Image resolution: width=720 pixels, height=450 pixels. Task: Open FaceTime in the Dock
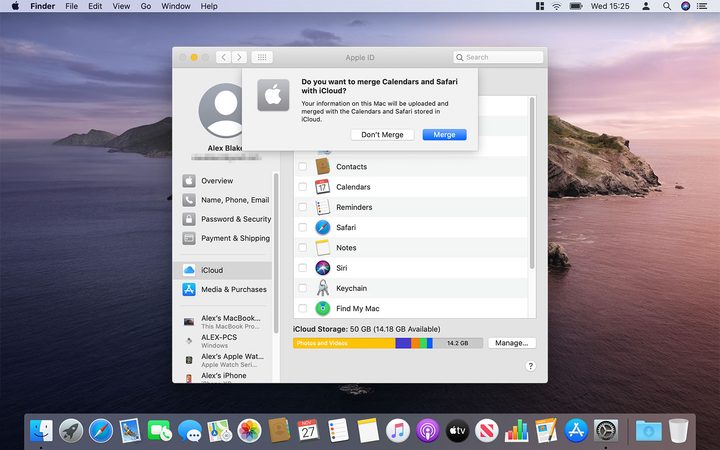pyautogui.click(x=160, y=431)
